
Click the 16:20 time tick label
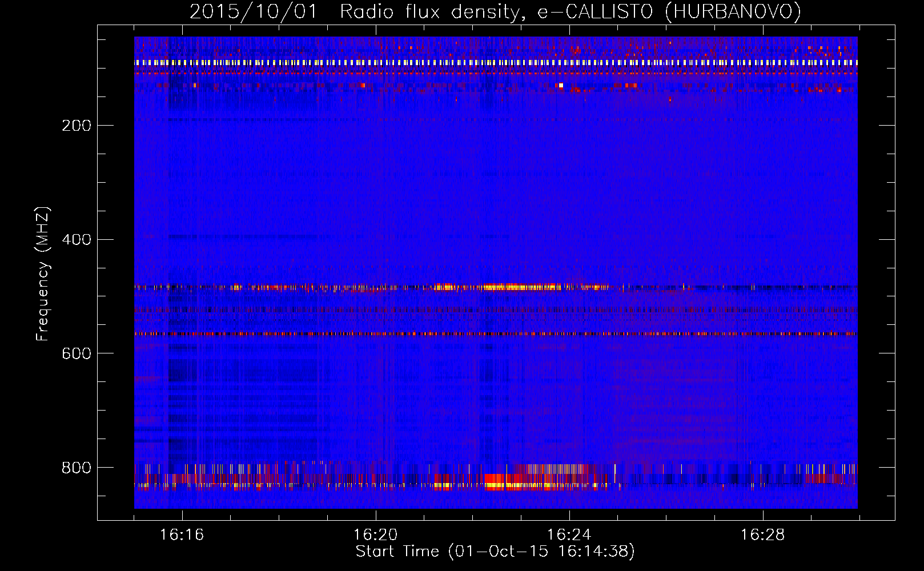(x=376, y=534)
